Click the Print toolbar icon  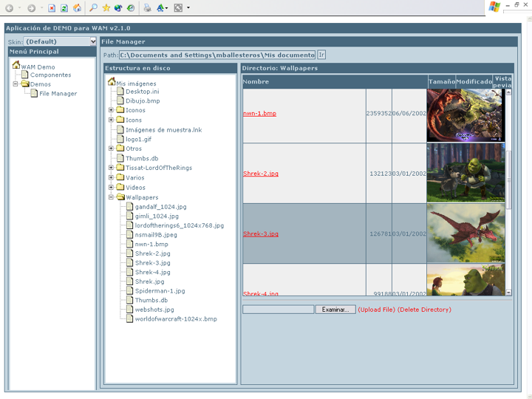[147, 7]
